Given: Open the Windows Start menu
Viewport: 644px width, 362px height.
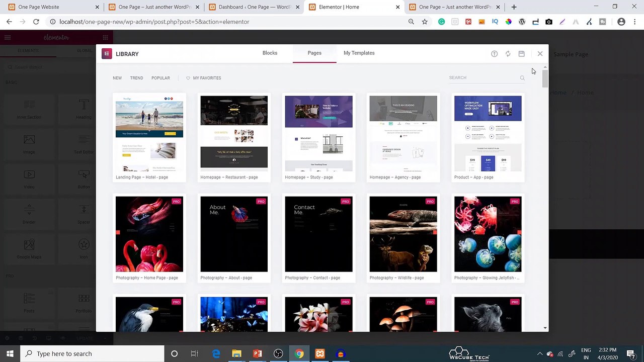Looking at the screenshot, I should pos(10,353).
